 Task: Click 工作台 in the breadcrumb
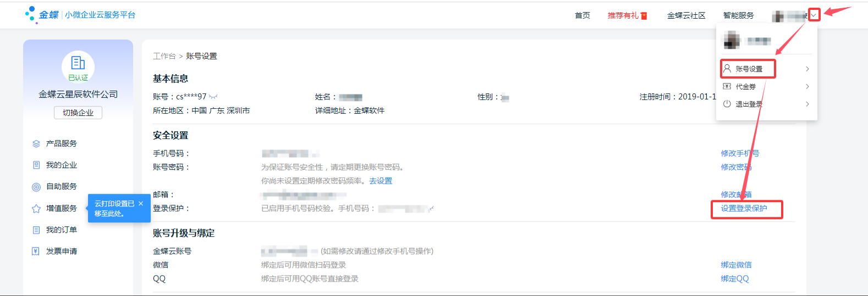(164, 56)
